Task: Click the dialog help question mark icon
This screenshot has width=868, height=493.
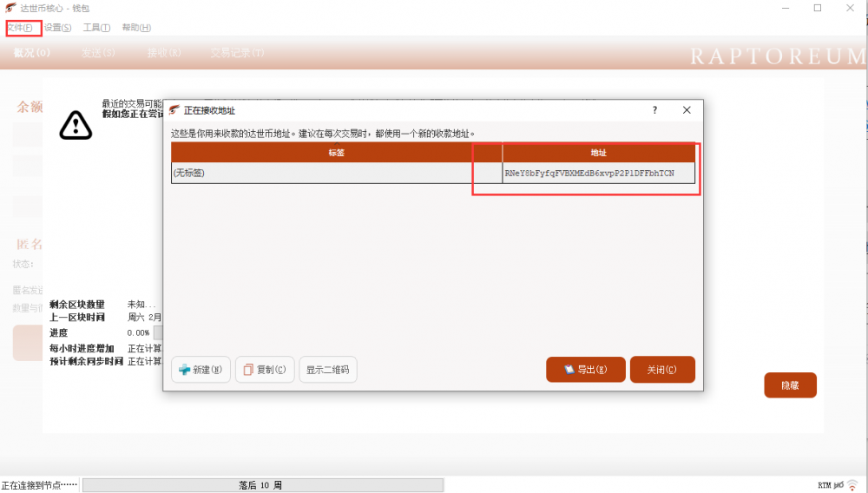Action: pyautogui.click(x=654, y=110)
